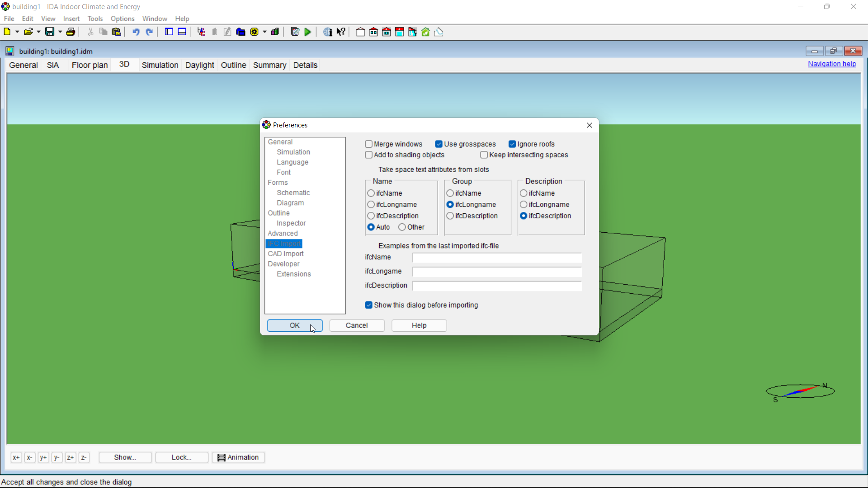
Task: Expand dropdown arrow beside Open folder icon
Action: pos(39,32)
